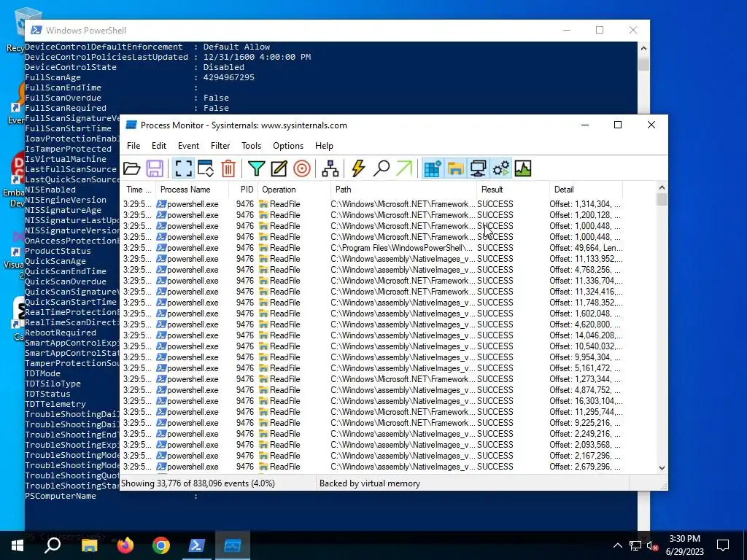Open the Windows Start menu
This screenshot has height=560, width=747.
(x=18, y=545)
